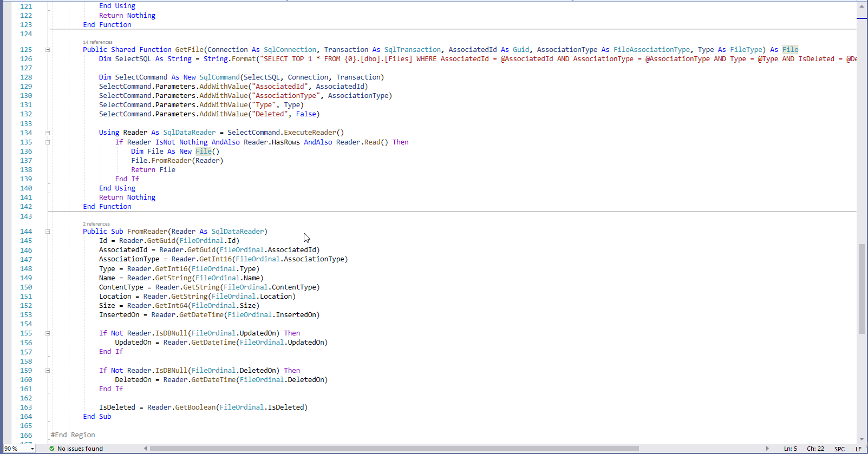Image resolution: width=868 pixels, height=454 pixels.
Task: Click the green check icon beside No issues found
Action: tap(52, 449)
